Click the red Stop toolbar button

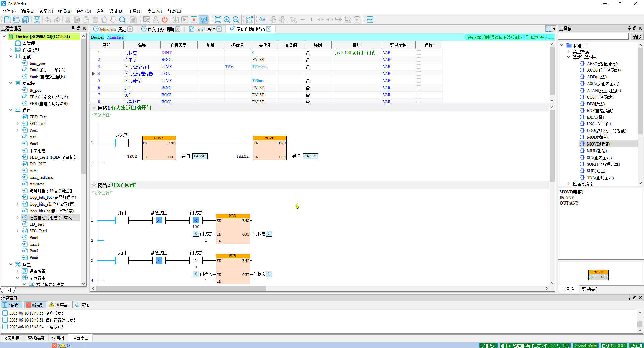pos(194,20)
